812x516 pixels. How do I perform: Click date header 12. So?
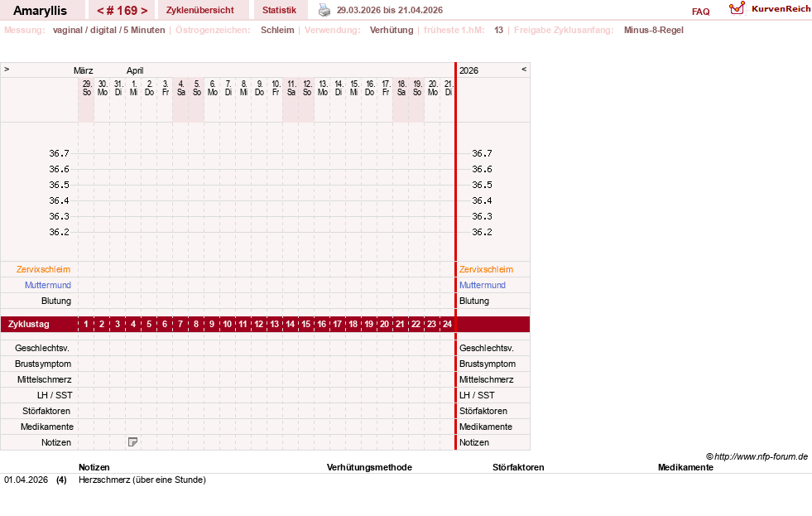pyautogui.click(x=306, y=88)
